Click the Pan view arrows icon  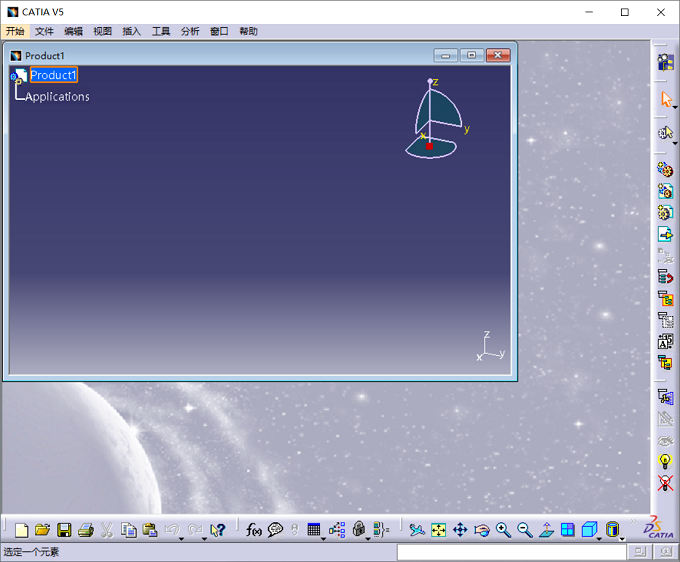pyautogui.click(x=460, y=530)
